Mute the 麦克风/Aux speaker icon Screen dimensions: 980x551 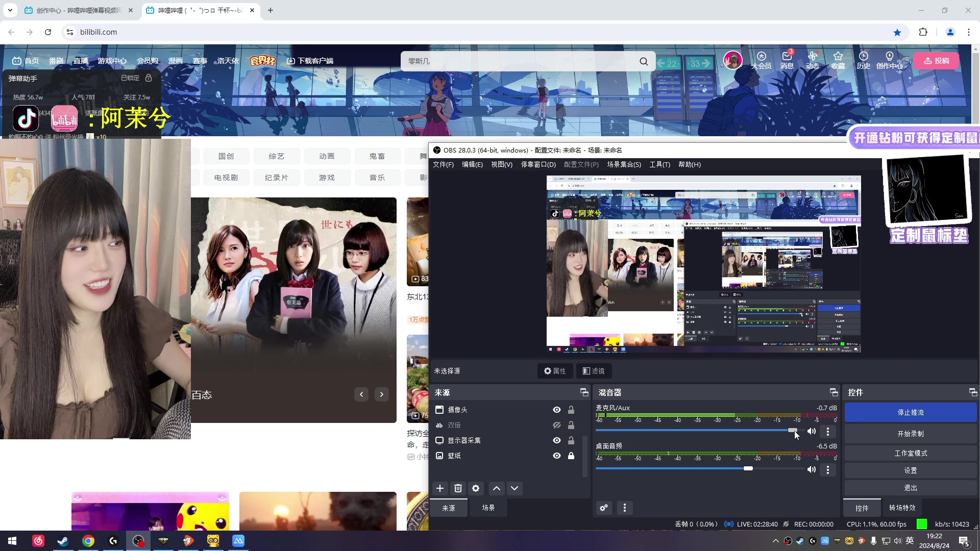[812, 431]
